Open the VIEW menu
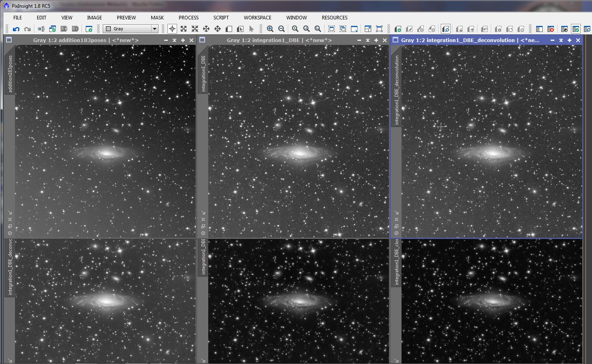The width and height of the screenshot is (592, 364). [67, 18]
